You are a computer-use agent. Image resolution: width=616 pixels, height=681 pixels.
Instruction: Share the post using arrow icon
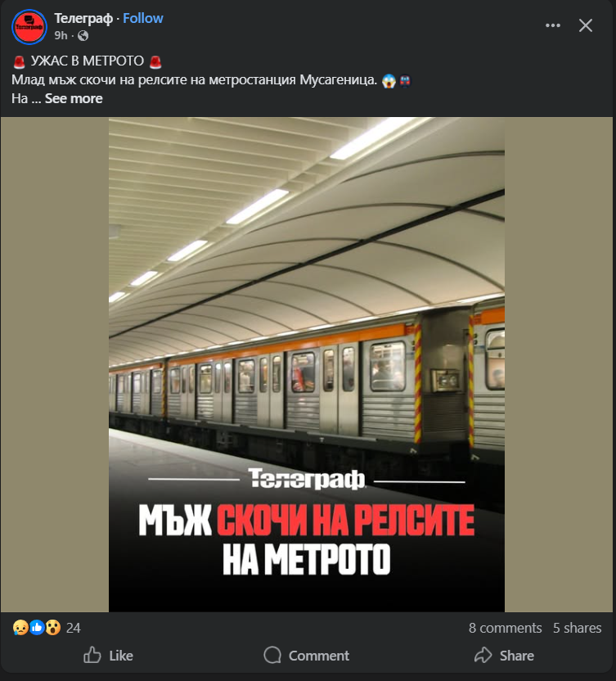(x=483, y=655)
